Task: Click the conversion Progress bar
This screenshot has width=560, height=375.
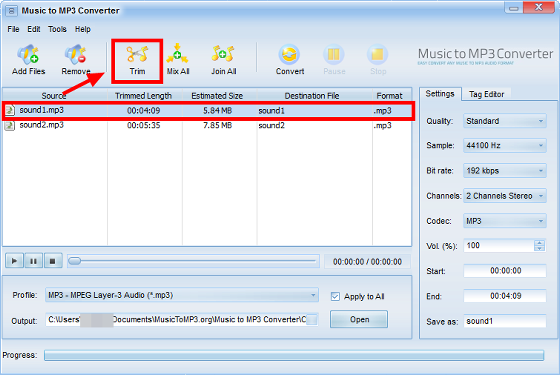Action: [x=294, y=355]
